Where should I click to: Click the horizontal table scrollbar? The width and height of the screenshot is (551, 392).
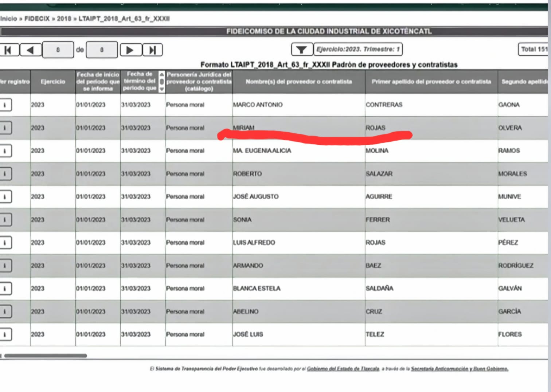coord(46,356)
